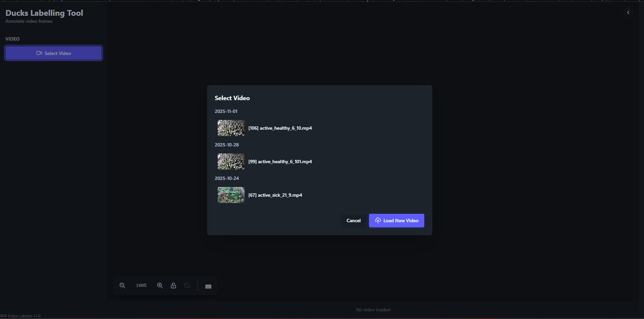Screen dimensions: 644x319
Task: Open keyboard shortcuts via keyboard icon
Action: 208,286
